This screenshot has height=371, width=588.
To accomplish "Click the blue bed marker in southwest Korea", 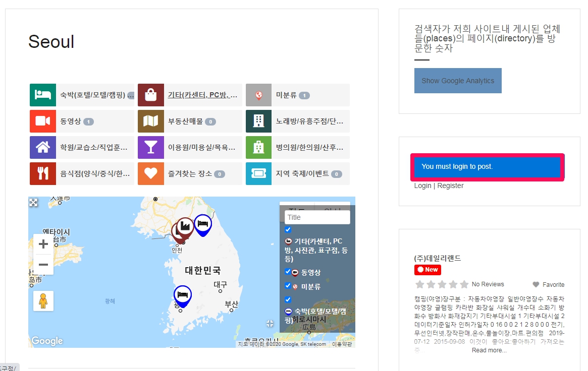I will pyautogui.click(x=183, y=296).
